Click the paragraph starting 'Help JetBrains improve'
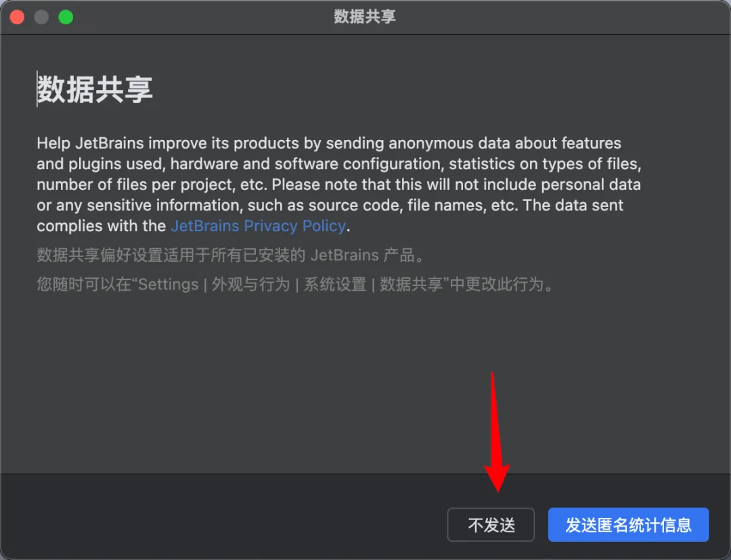The height and width of the screenshot is (560, 731). (x=339, y=185)
